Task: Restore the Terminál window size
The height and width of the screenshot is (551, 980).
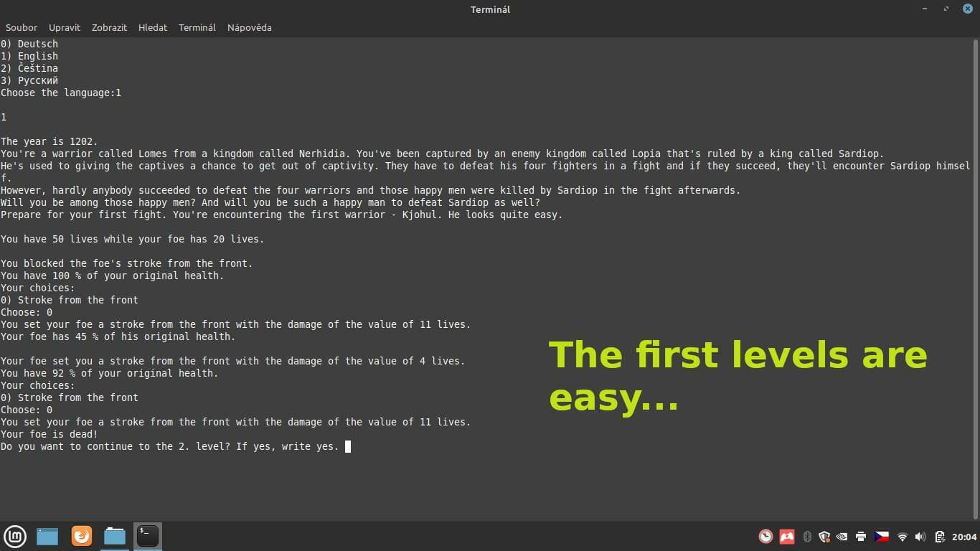Action: coord(946,9)
